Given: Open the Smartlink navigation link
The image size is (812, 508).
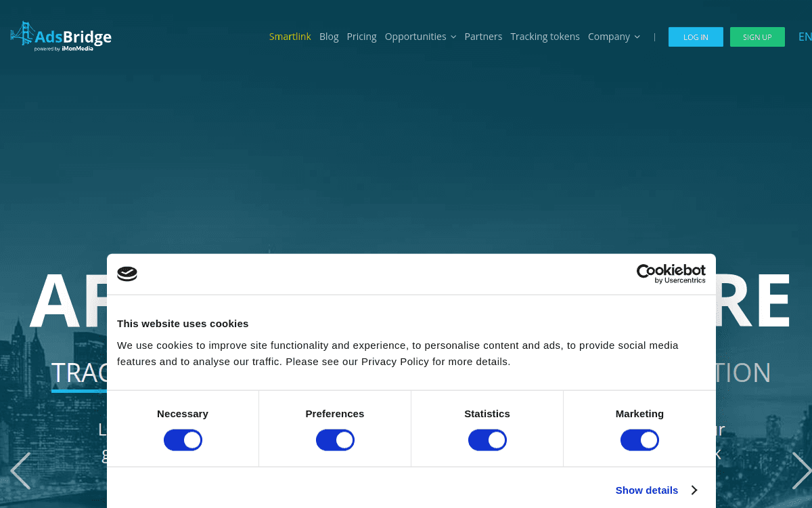Looking at the screenshot, I should (x=290, y=37).
